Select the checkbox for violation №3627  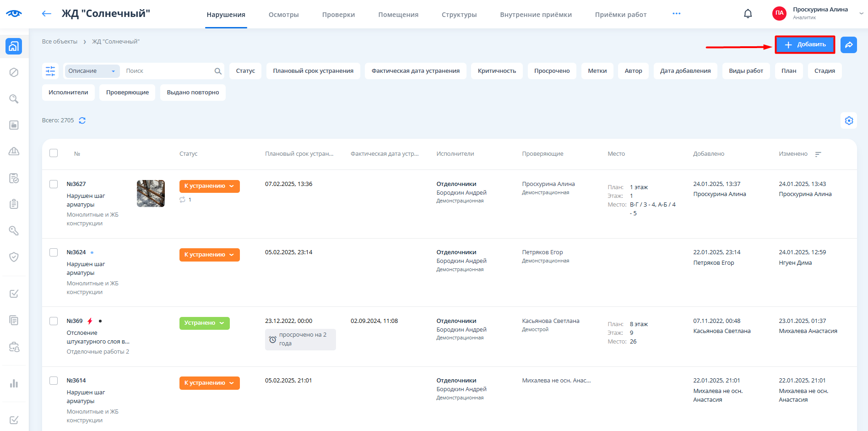point(54,184)
